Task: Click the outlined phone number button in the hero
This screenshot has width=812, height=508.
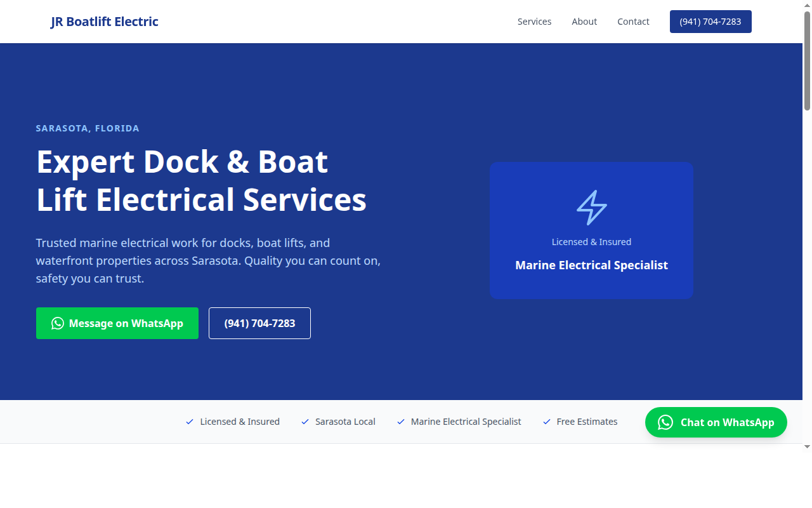Action: pos(259,323)
